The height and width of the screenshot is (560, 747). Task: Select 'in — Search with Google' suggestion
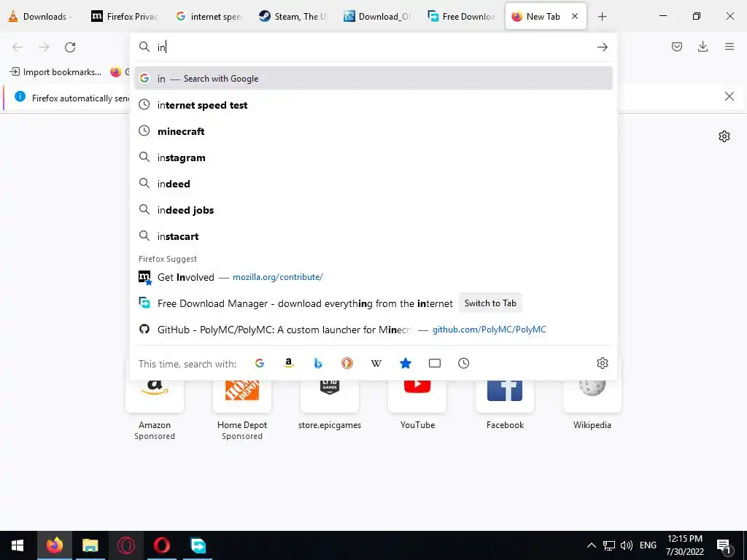[373, 79]
